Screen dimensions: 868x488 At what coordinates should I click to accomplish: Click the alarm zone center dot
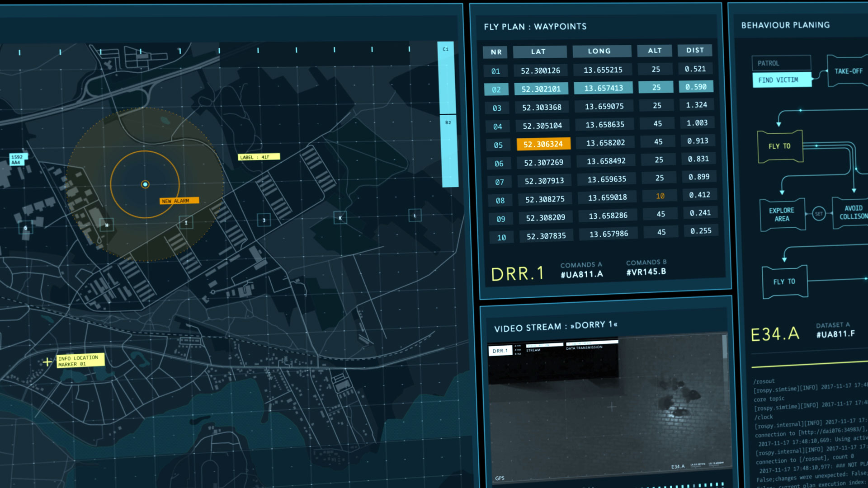point(145,184)
